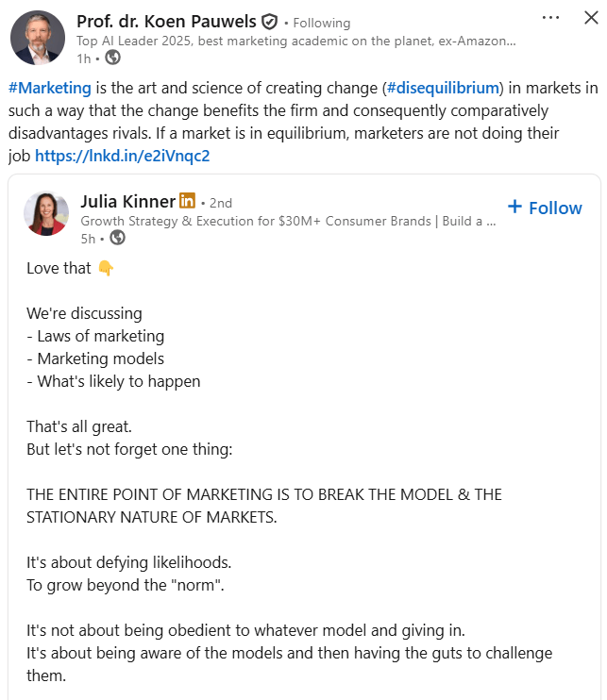This screenshot has width=607, height=700.
Task: Click the verified badge beside Koen Pauwels
Action: tap(269, 22)
